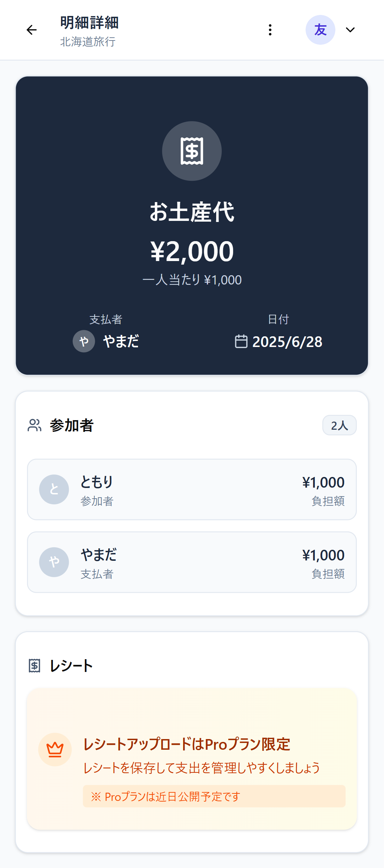
Task: Click the back arrow icon
Action: [x=32, y=30]
